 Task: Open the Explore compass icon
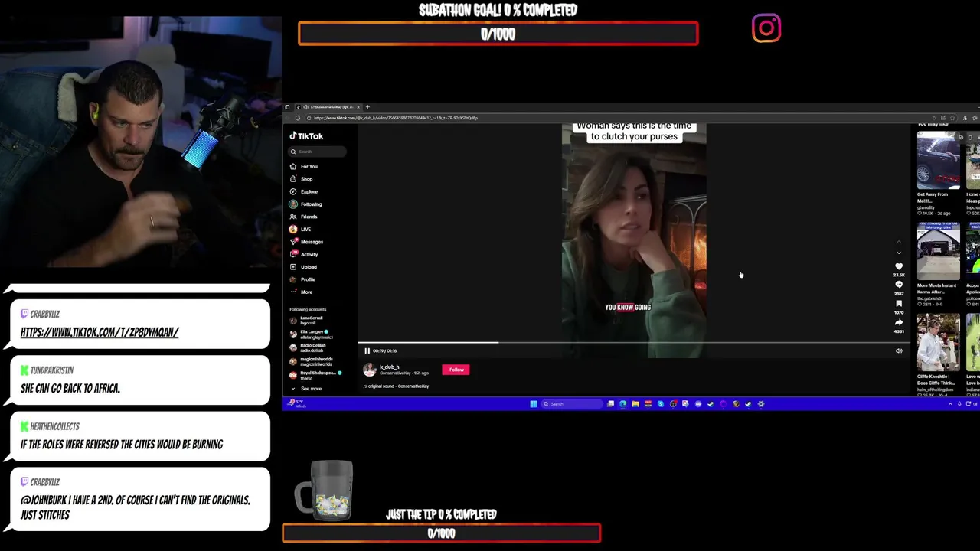pos(293,191)
